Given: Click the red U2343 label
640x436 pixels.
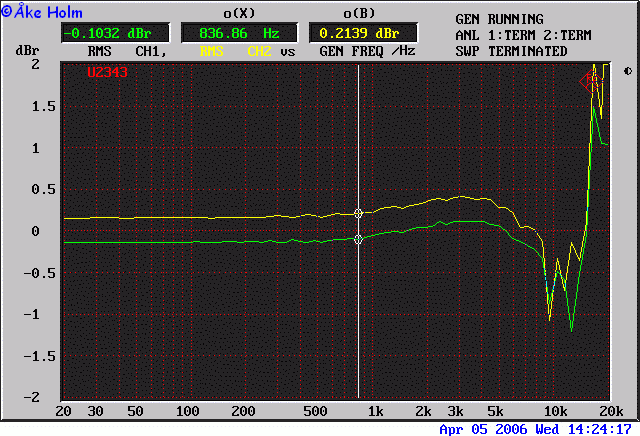Looking at the screenshot, I should point(107,72).
